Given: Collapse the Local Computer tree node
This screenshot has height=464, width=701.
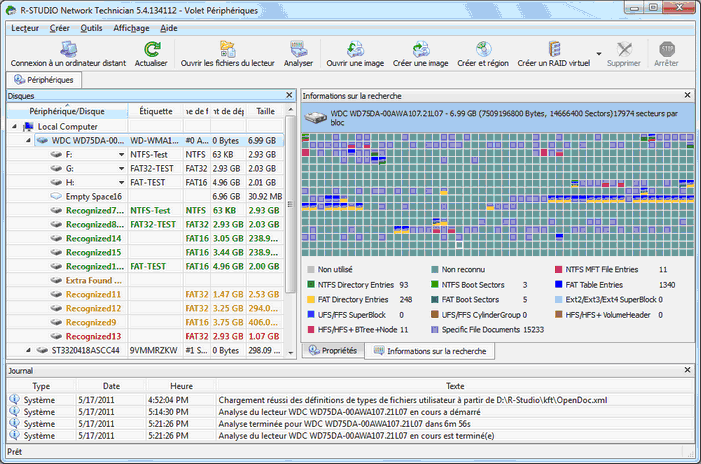Looking at the screenshot, I should 14,127.
